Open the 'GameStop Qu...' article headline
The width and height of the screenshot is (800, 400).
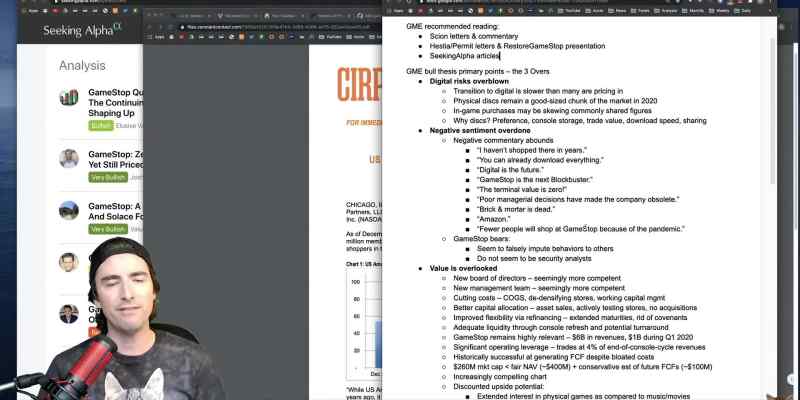[115, 103]
